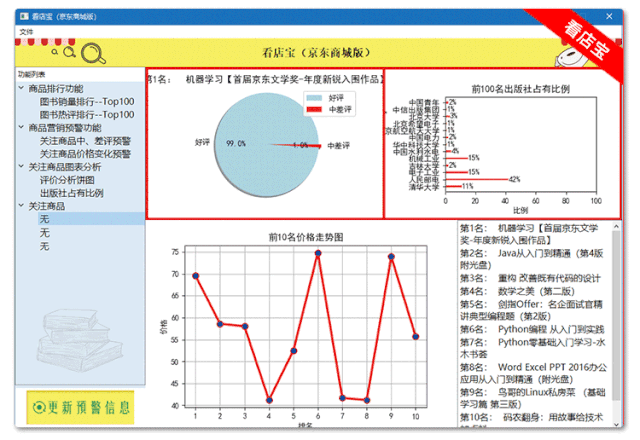Select the highlighted 无 item under 关注商品

click(91, 219)
